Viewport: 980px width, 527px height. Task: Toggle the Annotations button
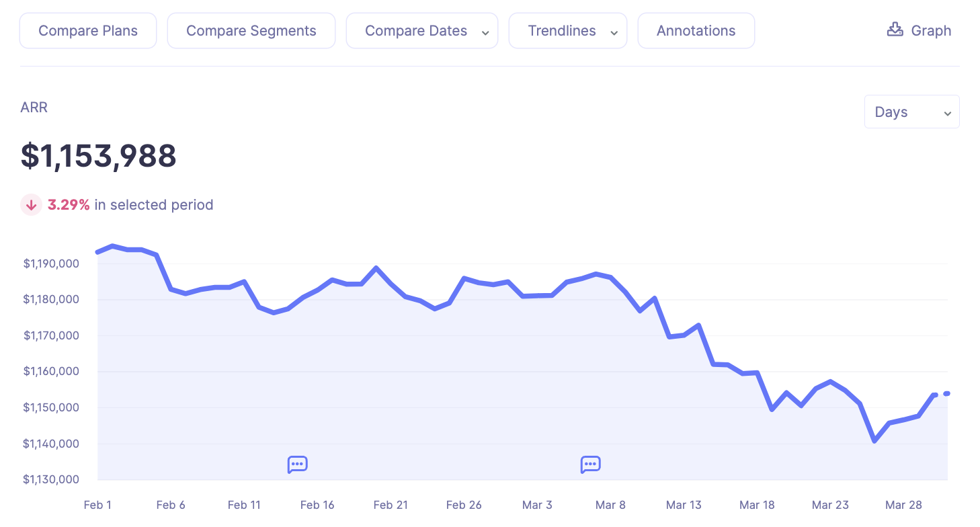click(x=696, y=31)
